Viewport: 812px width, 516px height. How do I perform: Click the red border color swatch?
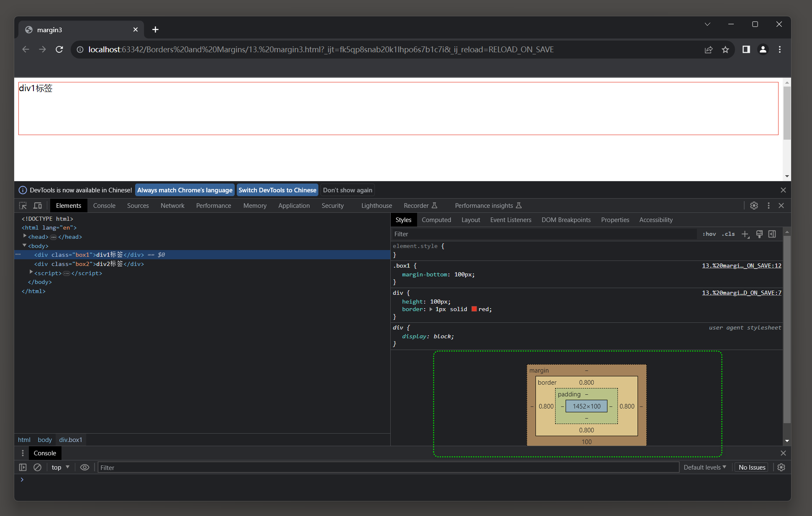tap(474, 309)
